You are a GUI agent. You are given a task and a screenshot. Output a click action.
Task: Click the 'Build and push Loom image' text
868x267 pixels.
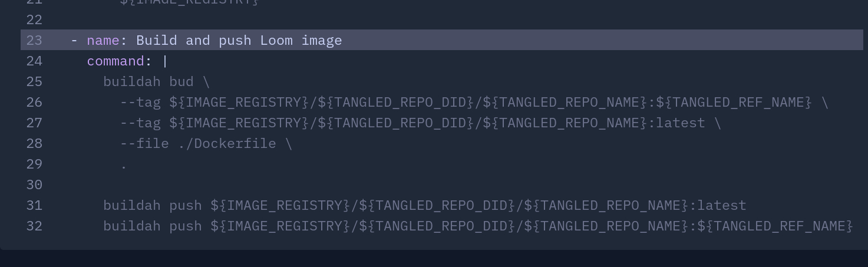tap(239, 40)
